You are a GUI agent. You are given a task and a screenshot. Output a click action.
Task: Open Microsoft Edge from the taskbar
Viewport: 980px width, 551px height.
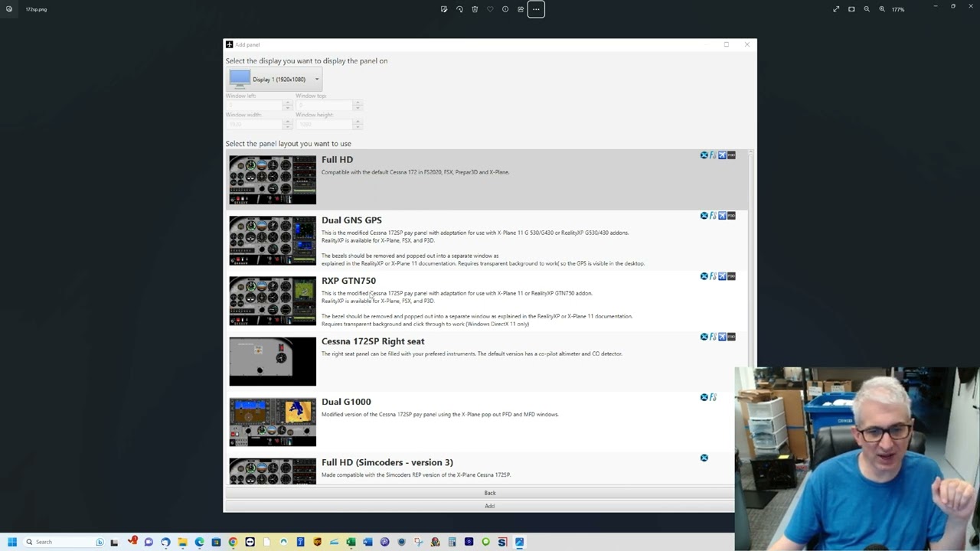(x=199, y=542)
